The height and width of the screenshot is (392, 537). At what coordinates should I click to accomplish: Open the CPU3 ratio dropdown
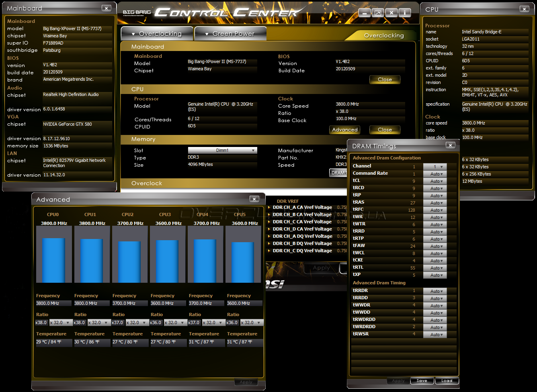[x=175, y=323]
